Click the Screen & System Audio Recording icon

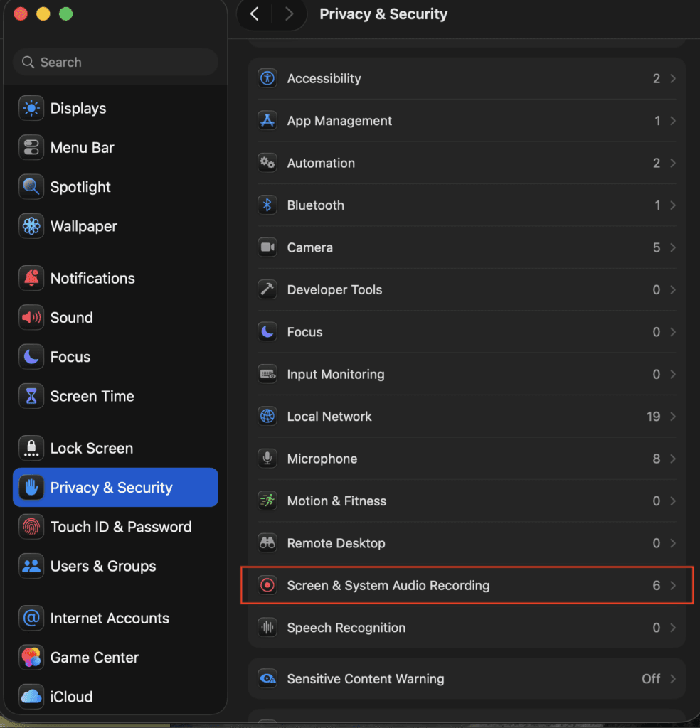(267, 586)
